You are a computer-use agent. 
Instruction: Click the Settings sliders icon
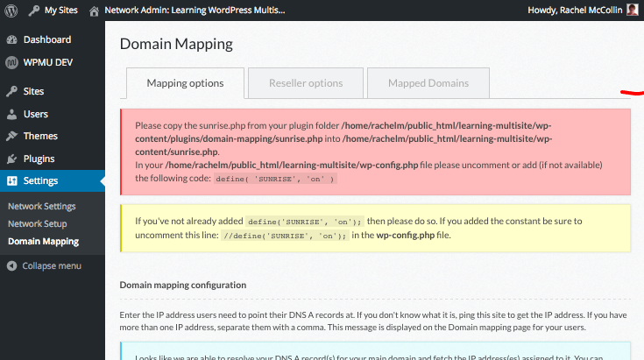(12, 180)
